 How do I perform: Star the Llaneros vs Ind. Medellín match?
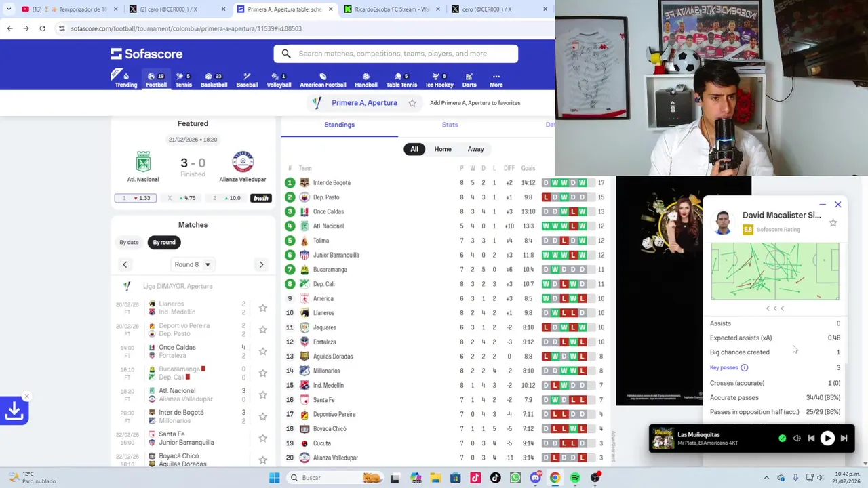pos(262,308)
